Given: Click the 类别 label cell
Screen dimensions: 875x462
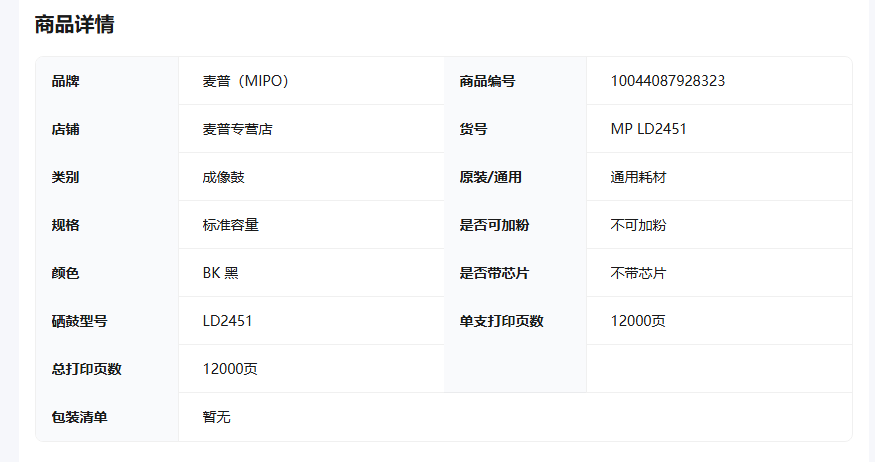Looking at the screenshot, I should [x=107, y=177].
